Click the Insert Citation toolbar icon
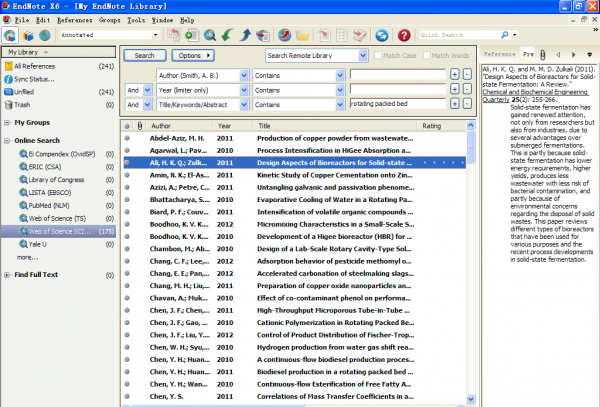Screen dimensions: 600x407 [x=324, y=35]
